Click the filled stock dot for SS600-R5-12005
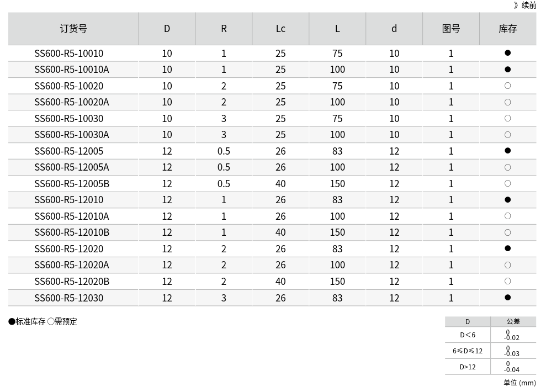546x392 pixels. (507, 151)
